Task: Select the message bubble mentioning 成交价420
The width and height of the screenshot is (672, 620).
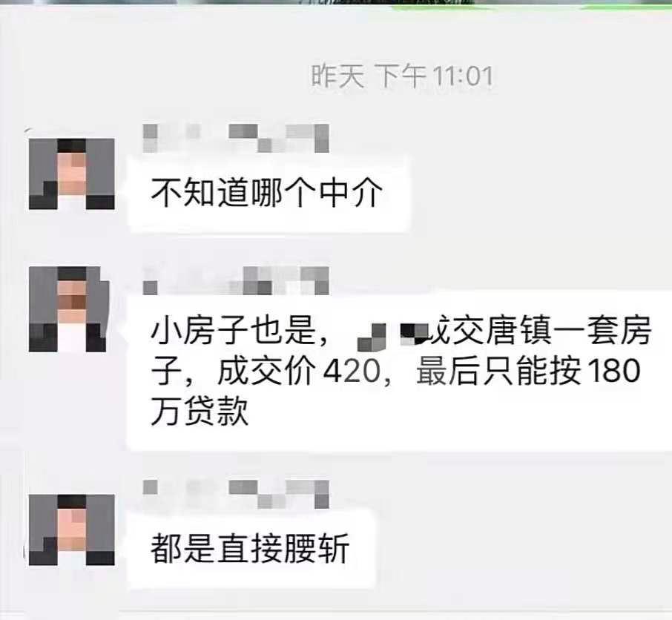Action: click(x=400, y=371)
